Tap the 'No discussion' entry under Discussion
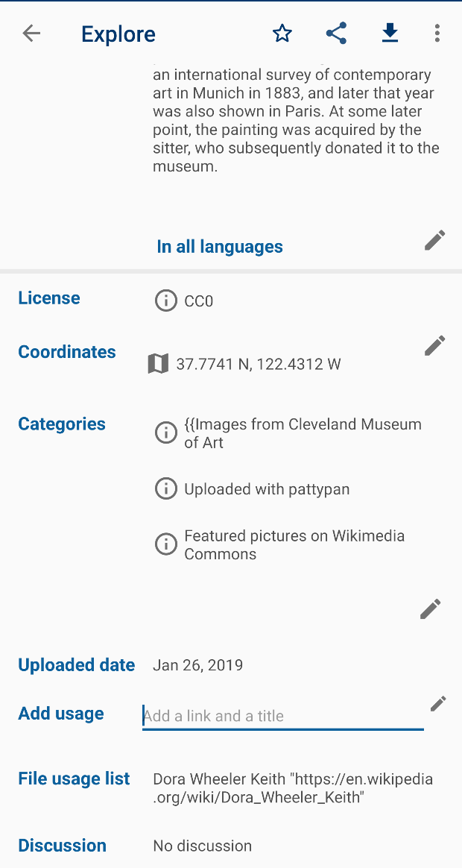 point(202,846)
